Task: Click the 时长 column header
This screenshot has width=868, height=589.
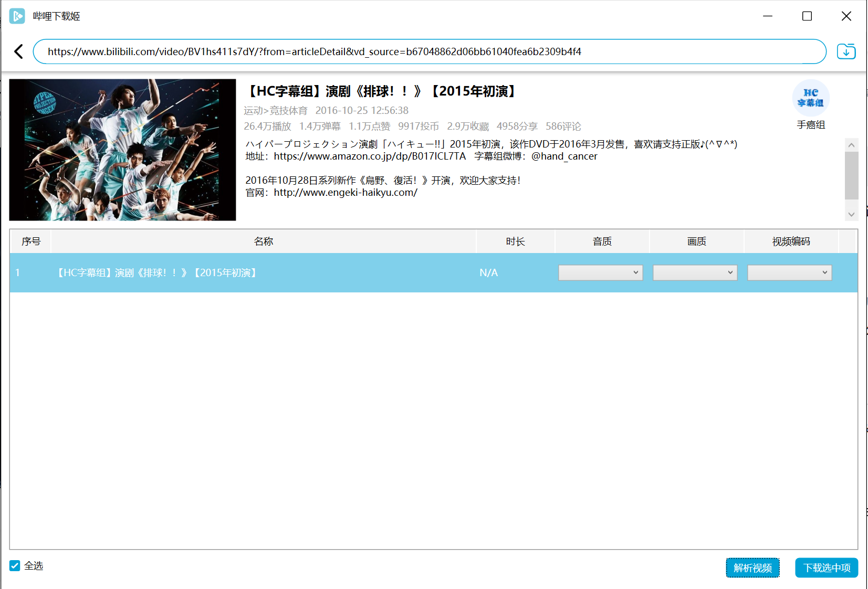Action: [516, 241]
